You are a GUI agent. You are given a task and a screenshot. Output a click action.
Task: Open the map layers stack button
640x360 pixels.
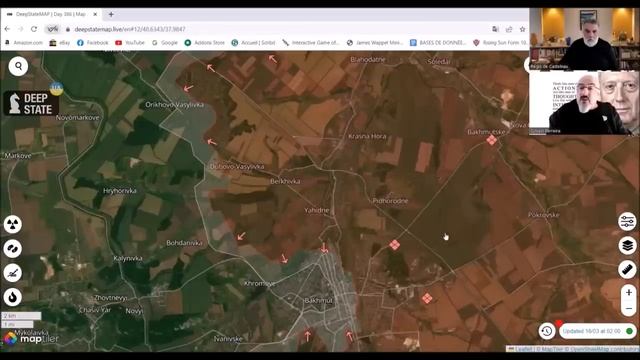pos(627,246)
